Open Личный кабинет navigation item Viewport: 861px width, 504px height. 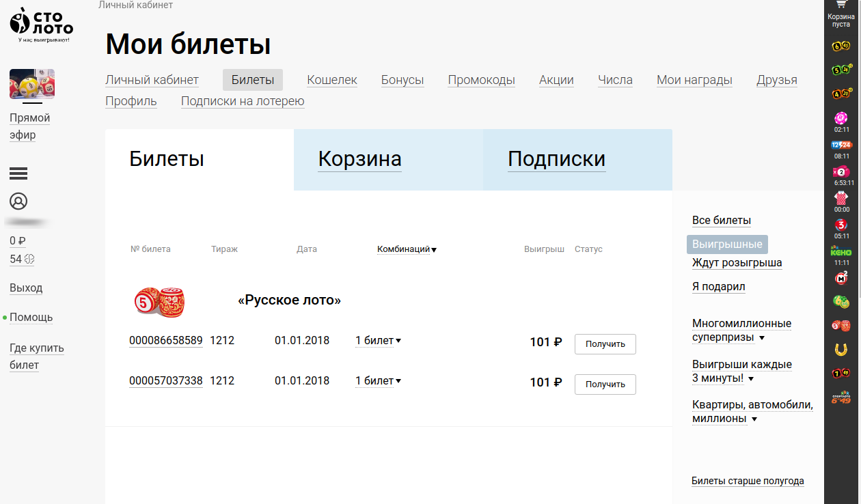point(152,80)
